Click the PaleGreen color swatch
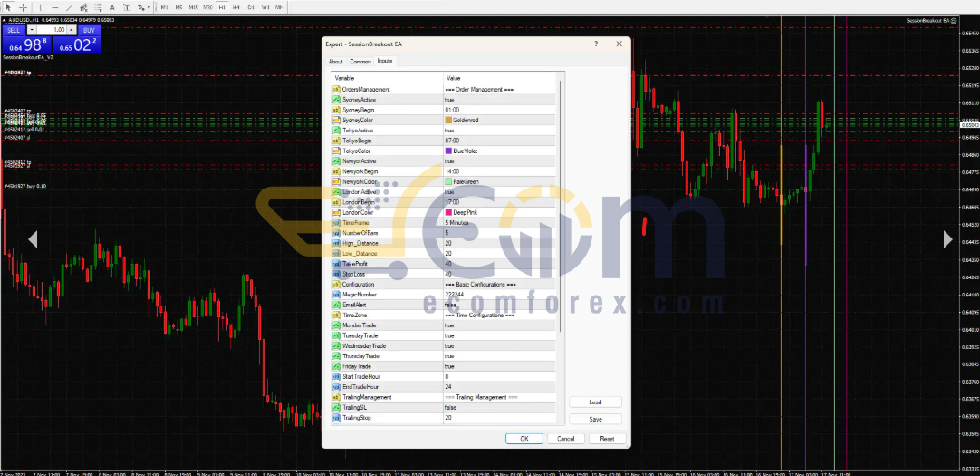 pos(448,181)
